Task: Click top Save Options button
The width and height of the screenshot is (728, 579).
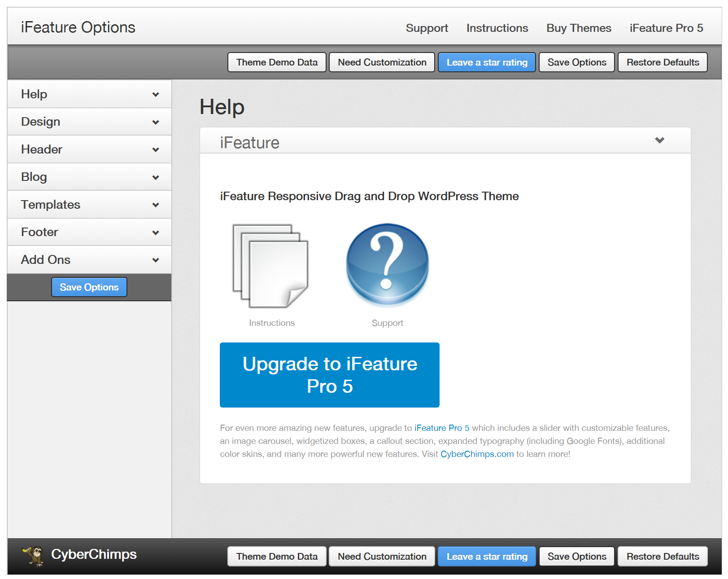Action: coord(576,62)
